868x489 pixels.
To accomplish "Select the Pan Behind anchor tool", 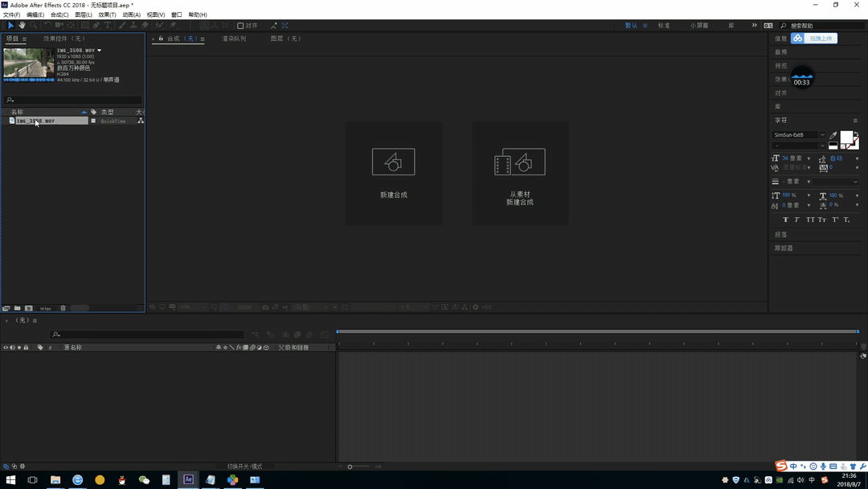I will coord(71,26).
